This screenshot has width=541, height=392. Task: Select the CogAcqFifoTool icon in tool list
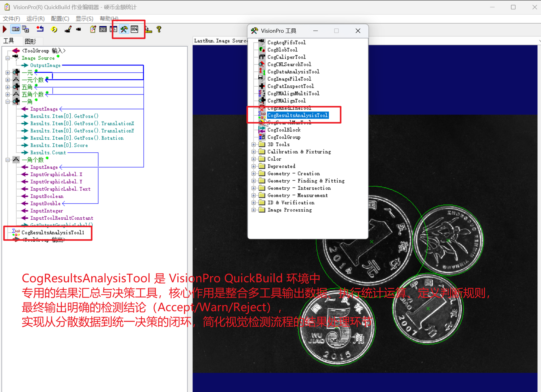click(262, 42)
